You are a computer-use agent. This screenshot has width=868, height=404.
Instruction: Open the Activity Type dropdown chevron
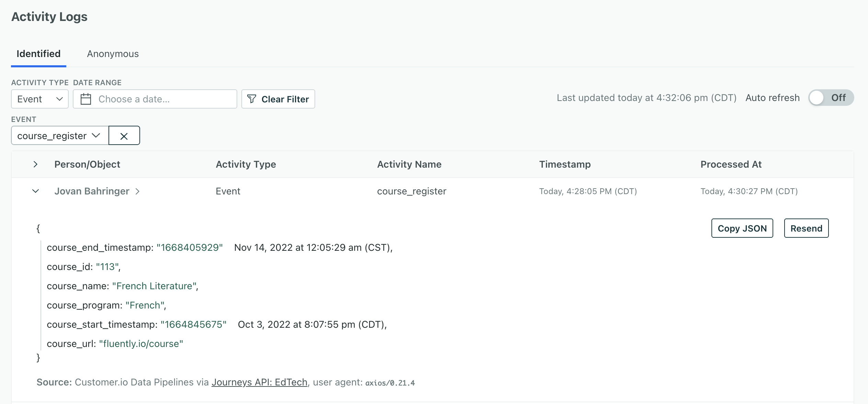pyautogui.click(x=59, y=99)
